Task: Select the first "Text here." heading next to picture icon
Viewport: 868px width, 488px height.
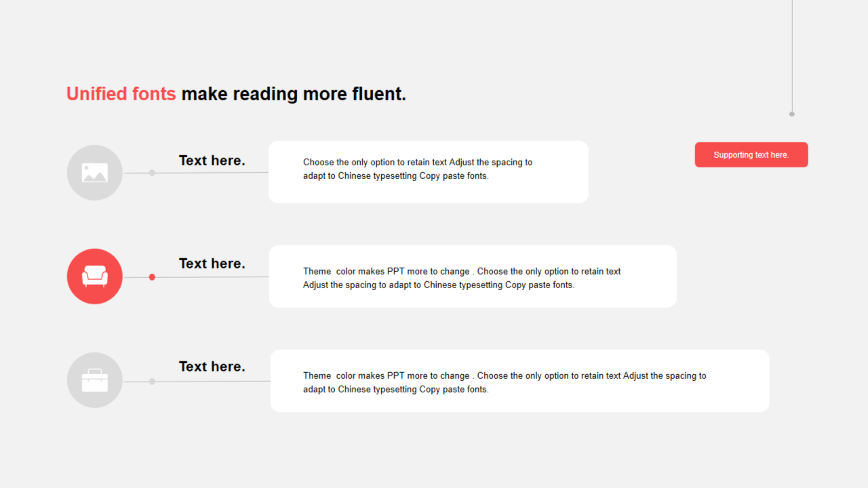Action: coord(212,161)
